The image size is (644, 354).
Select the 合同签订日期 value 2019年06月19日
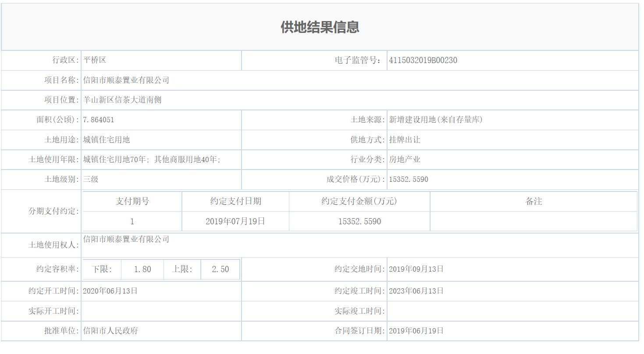(416, 331)
